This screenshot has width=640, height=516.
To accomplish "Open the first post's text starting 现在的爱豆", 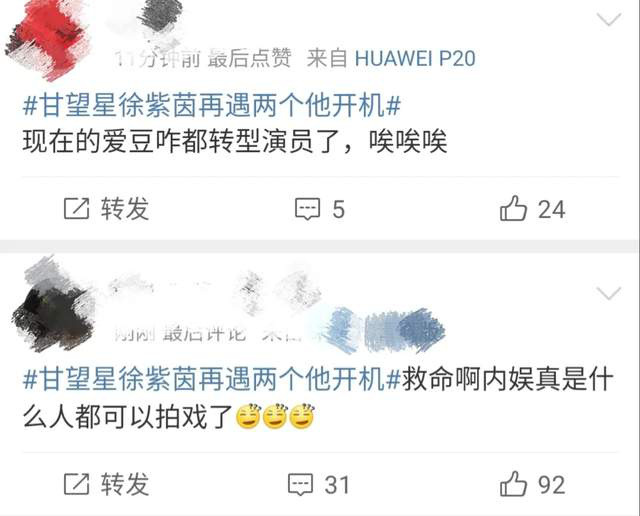I will point(235,142).
